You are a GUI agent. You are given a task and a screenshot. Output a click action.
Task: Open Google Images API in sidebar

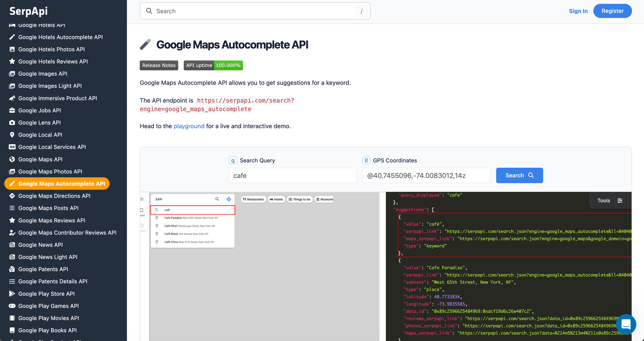pyautogui.click(x=43, y=74)
